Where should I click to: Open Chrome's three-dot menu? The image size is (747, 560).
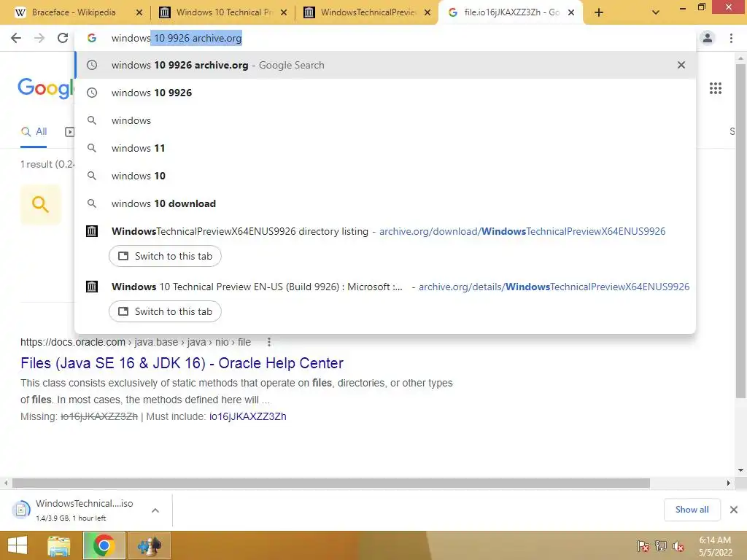731,38
